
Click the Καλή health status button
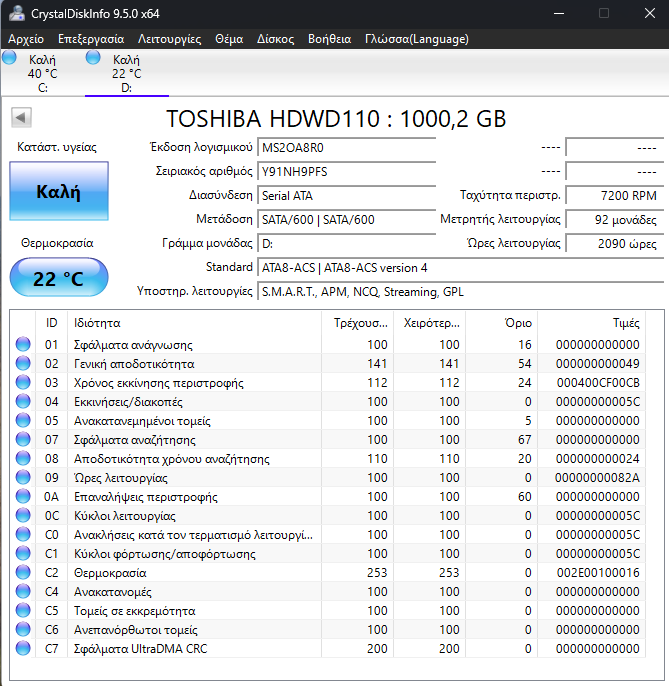click(x=59, y=191)
